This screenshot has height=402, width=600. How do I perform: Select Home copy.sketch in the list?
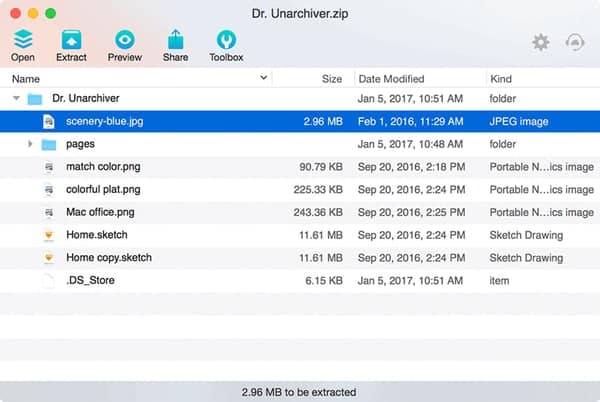coord(300,258)
